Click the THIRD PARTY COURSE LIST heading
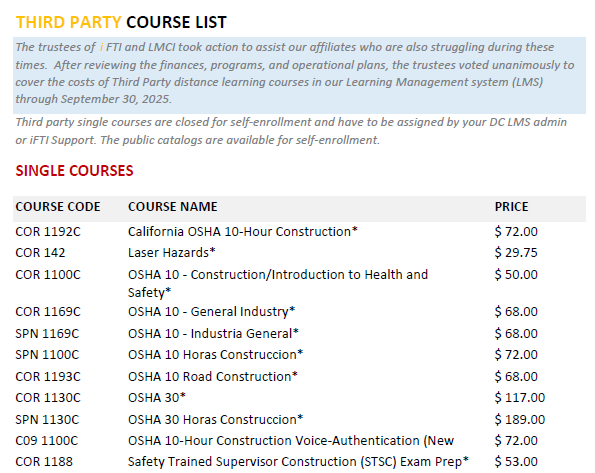Viewport: 595px width, 473px height. (121, 22)
